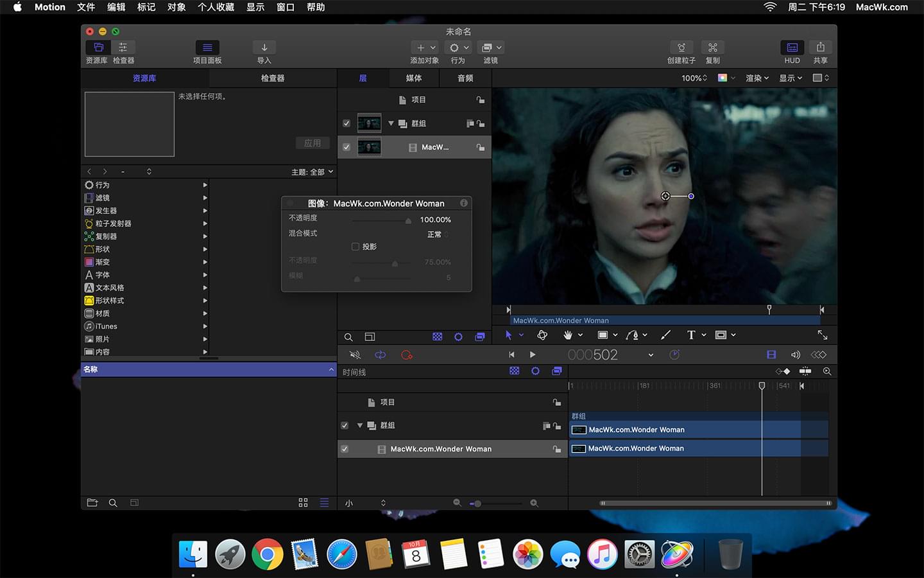Screen dimensions: 924x578
Task: Toggle the 项目面板 project pane button
Action: 207,48
